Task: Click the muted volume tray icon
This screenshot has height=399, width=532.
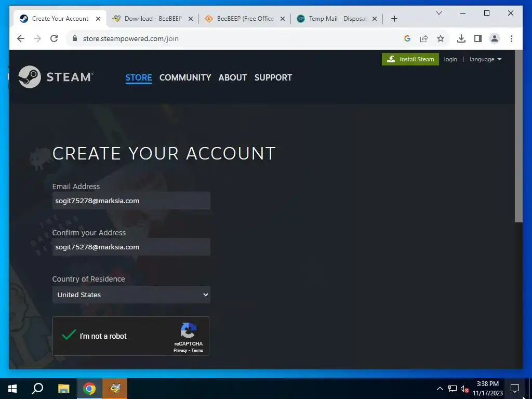Action: [x=464, y=389]
